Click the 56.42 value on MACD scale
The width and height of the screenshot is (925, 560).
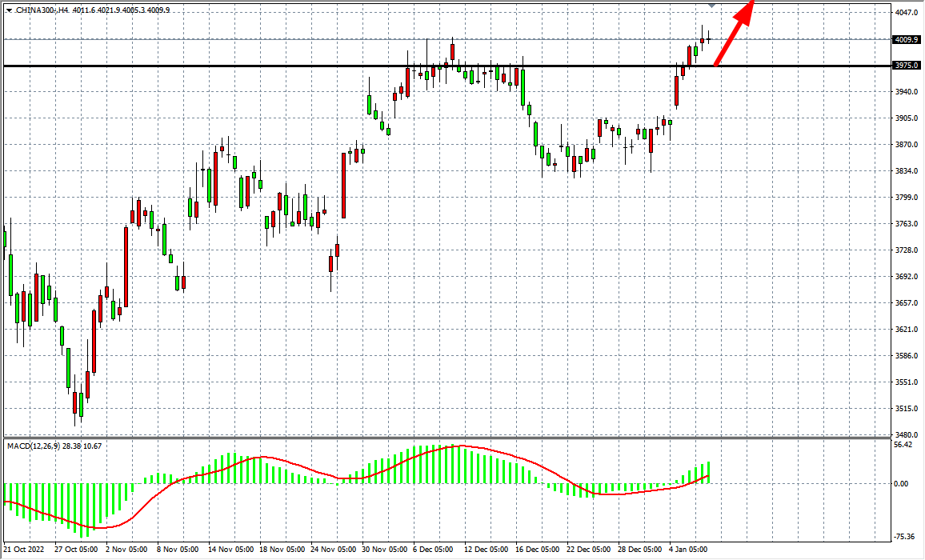pyautogui.click(x=904, y=445)
